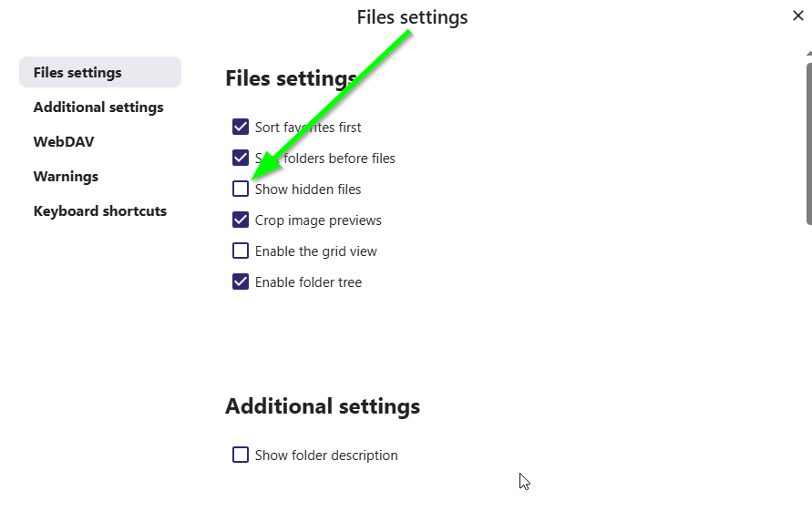The height and width of the screenshot is (512, 812).
Task: Click the 'Crop image previews' label text
Action: pos(318,220)
